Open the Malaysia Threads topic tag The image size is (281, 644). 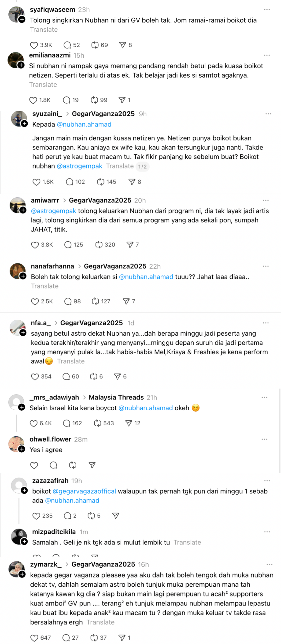tap(116, 397)
